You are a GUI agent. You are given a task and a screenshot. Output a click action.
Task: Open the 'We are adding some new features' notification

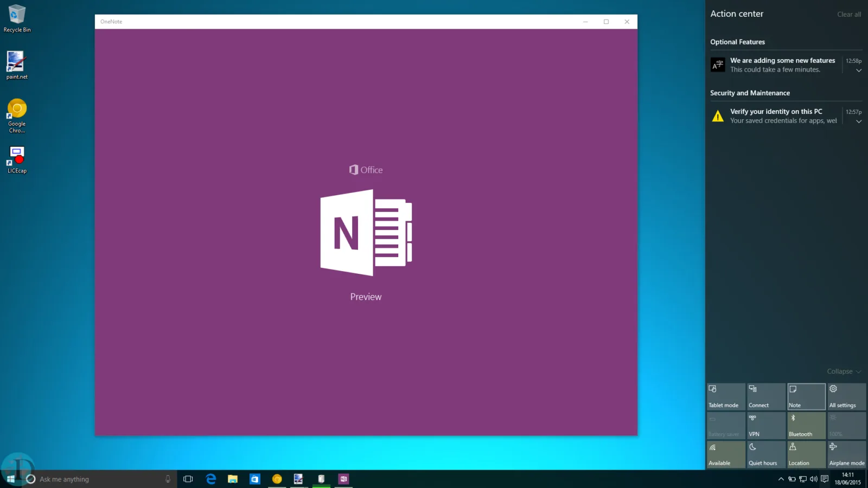(x=782, y=65)
